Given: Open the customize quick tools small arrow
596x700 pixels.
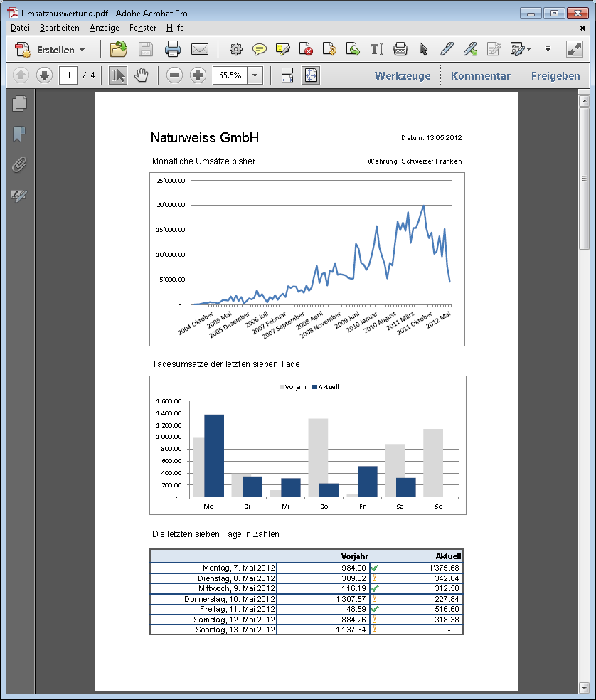Looking at the screenshot, I should click(548, 49).
